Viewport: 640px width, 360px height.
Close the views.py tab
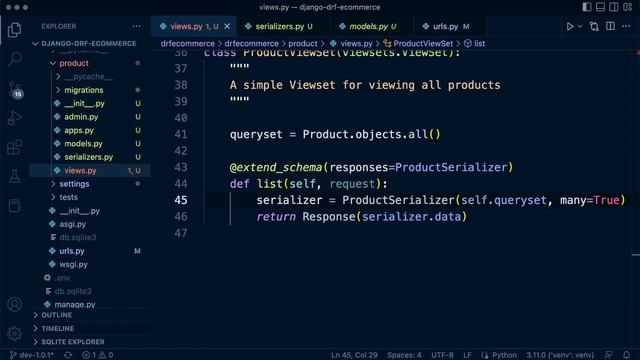click(227, 27)
